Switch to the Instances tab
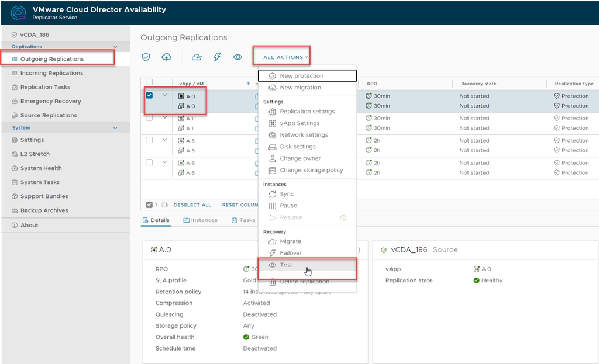This screenshot has width=599, height=364. coord(200,220)
